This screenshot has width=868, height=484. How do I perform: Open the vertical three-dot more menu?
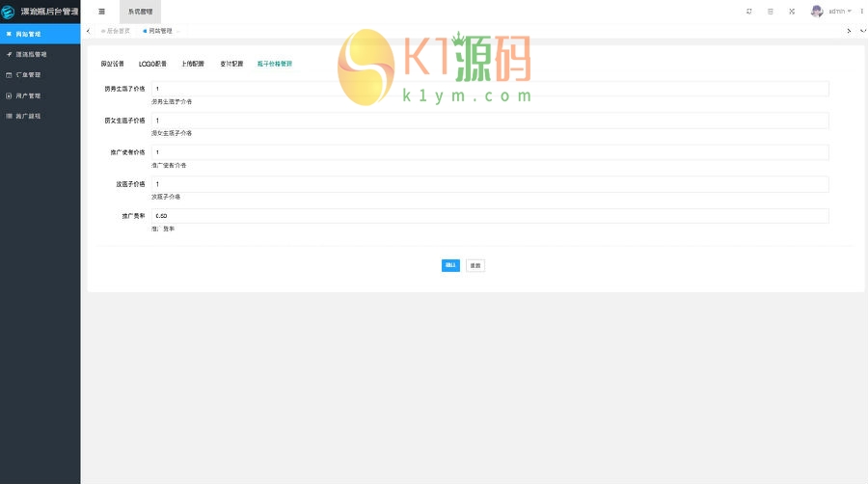click(861, 11)
